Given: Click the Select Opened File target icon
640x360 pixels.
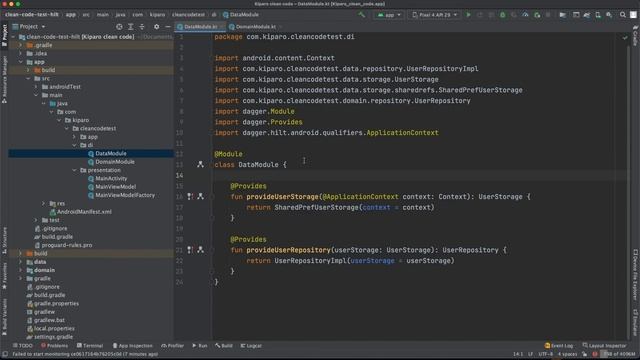Looking at the screenshot, I should [x=119, y=27].
